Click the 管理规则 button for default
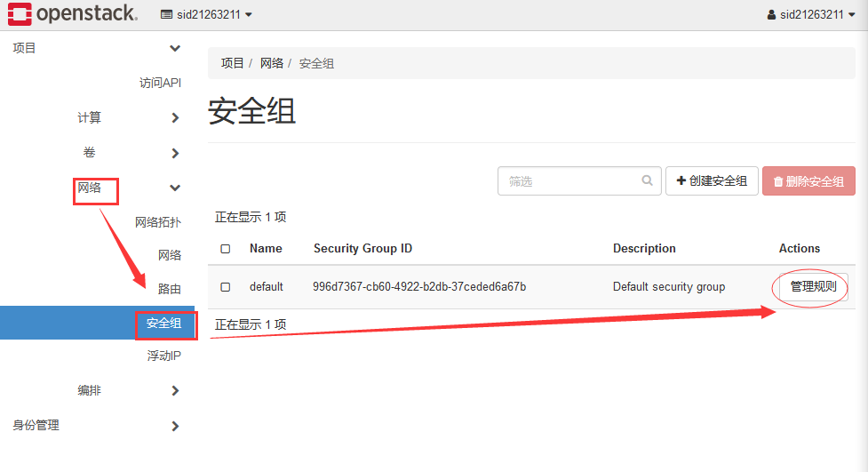The width and height of the screenshot is (868, 472). click(813, 286)
